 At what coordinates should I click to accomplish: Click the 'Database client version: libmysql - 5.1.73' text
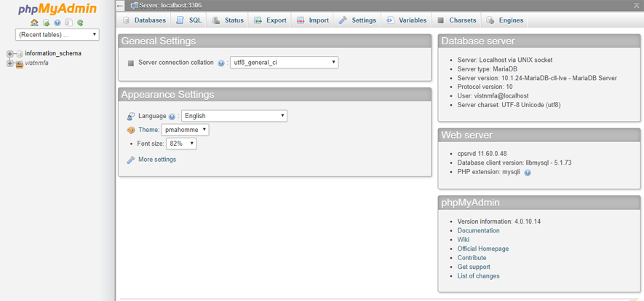(x=514, y=163)
